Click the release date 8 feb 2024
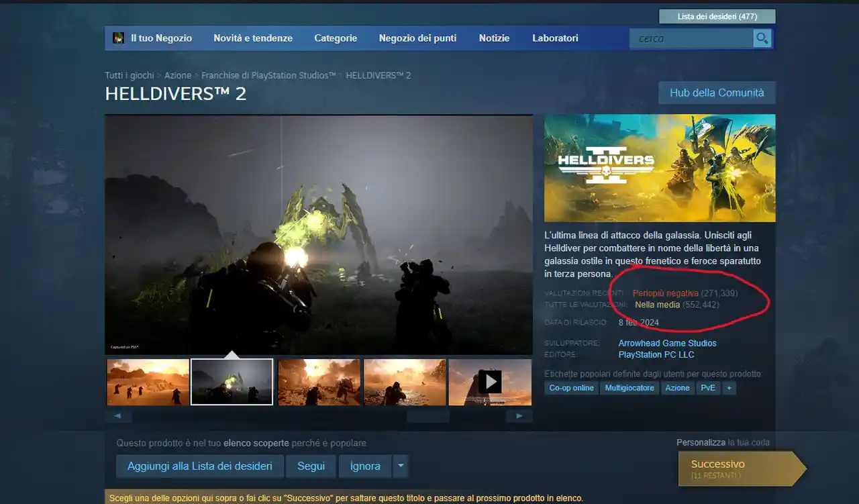Viewport: 859px width, 504px height. (639, 322)
